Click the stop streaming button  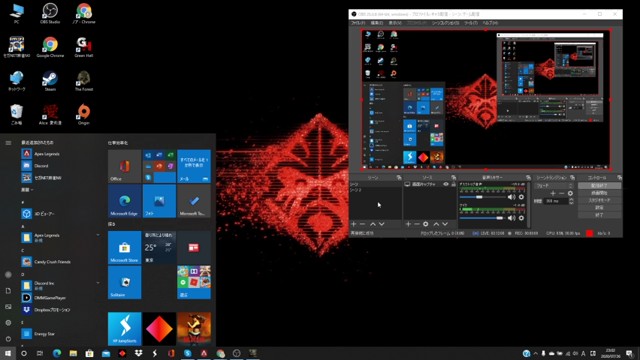tap(599, 186)
